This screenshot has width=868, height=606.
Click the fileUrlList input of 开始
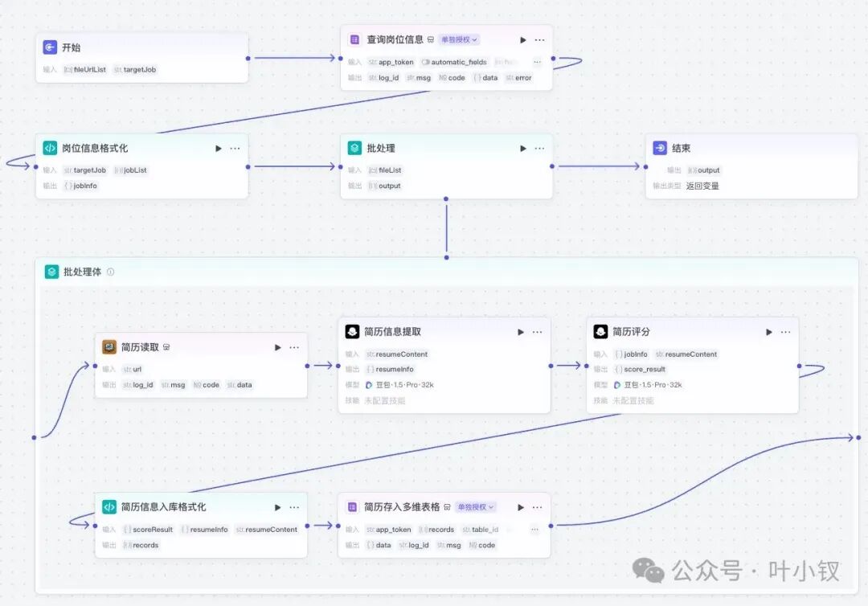click(x=84, y=70)
